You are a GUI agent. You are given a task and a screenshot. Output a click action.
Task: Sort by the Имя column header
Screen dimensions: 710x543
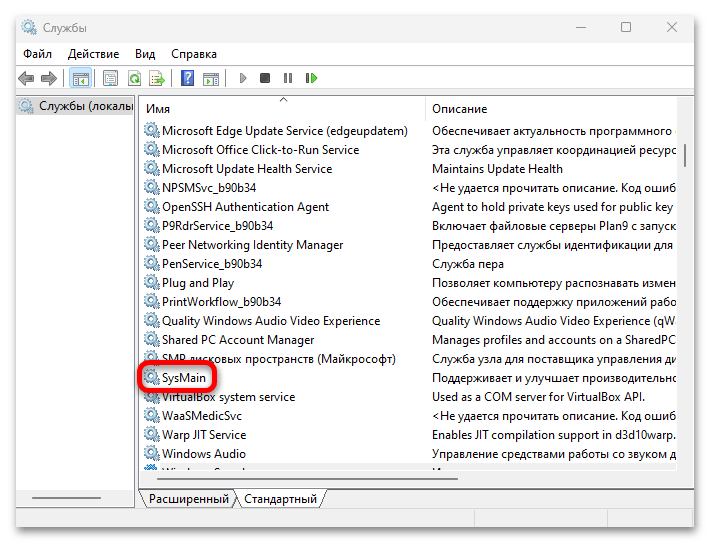pyautogui.click(x=283, y=109)
